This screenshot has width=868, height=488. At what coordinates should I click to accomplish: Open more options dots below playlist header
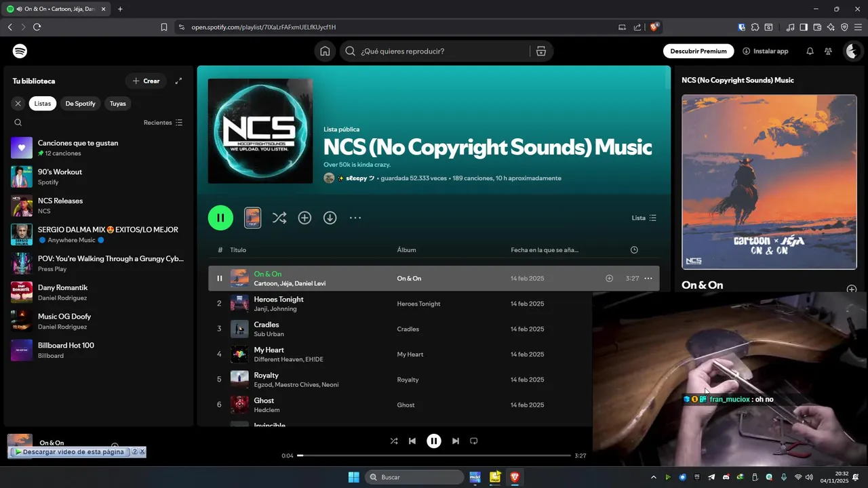(355, 218)
